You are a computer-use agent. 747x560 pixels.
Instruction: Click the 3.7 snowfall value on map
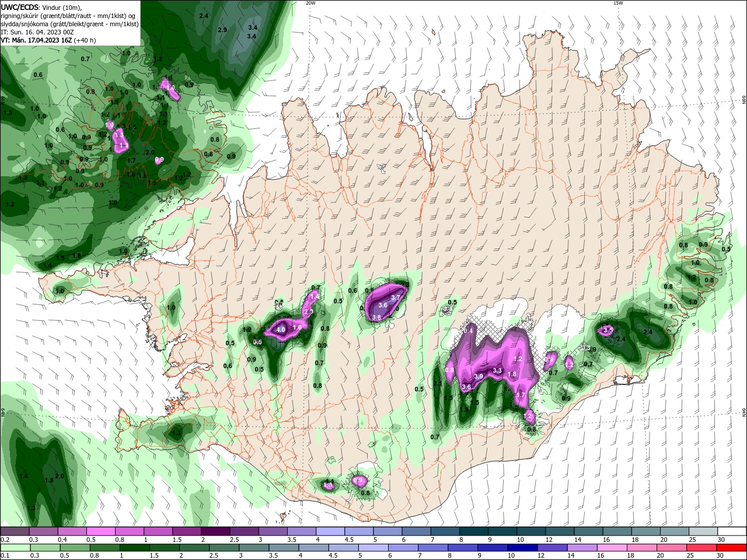click(x=395, y=297)
